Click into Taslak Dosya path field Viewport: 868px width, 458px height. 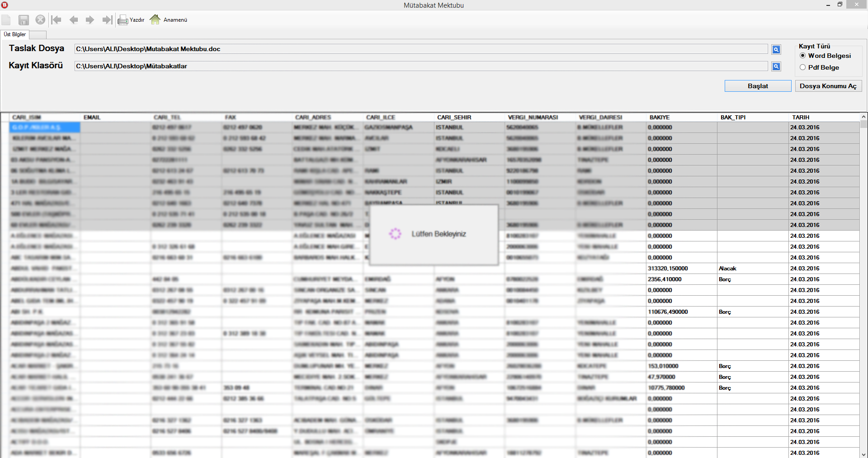pos(420,49)
